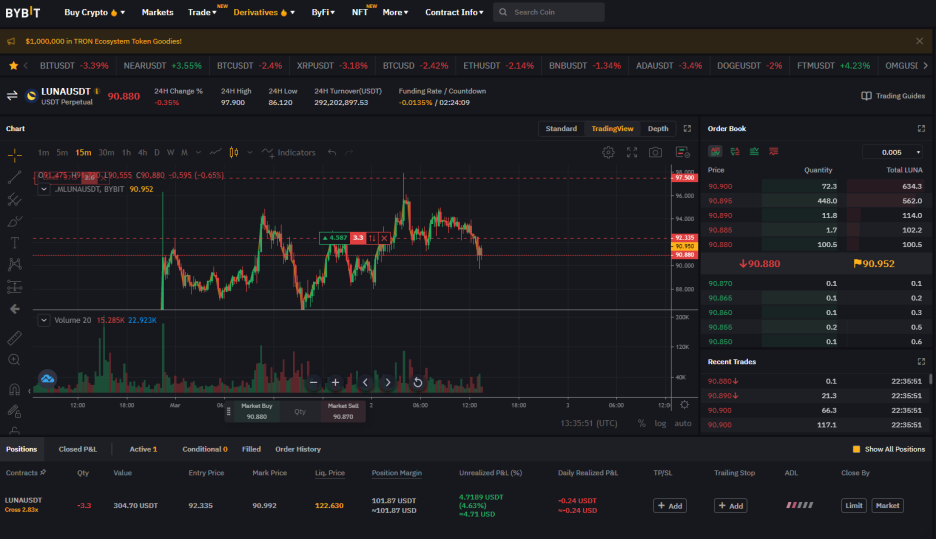
Task: Open ByFi dropdown menu
Action: pos(323,12)
